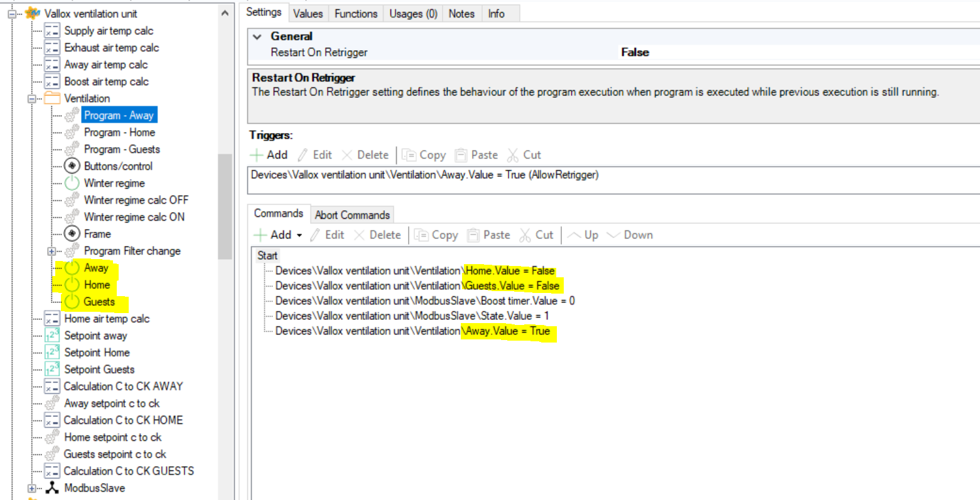Image resolution: width=980 pixels, height=500 pixels.
Task: Click the Supply air temp calc icon
Action: (x=52, y=31)
